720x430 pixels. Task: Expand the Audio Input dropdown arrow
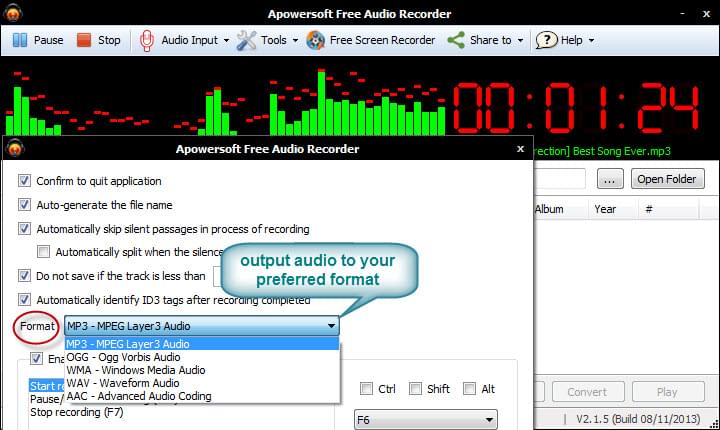226,41
